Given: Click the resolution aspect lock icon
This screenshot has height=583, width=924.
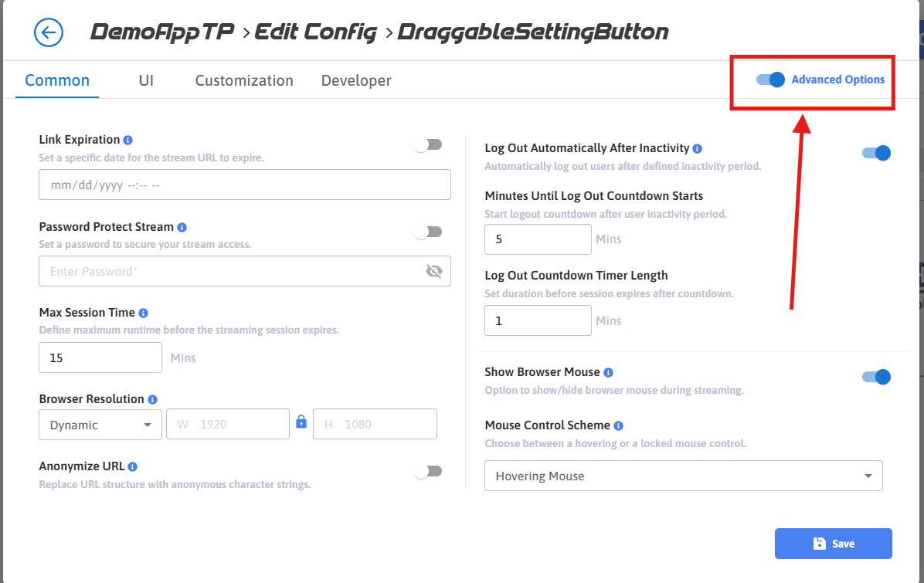Looking at the screenshot, I should point(301,422).
